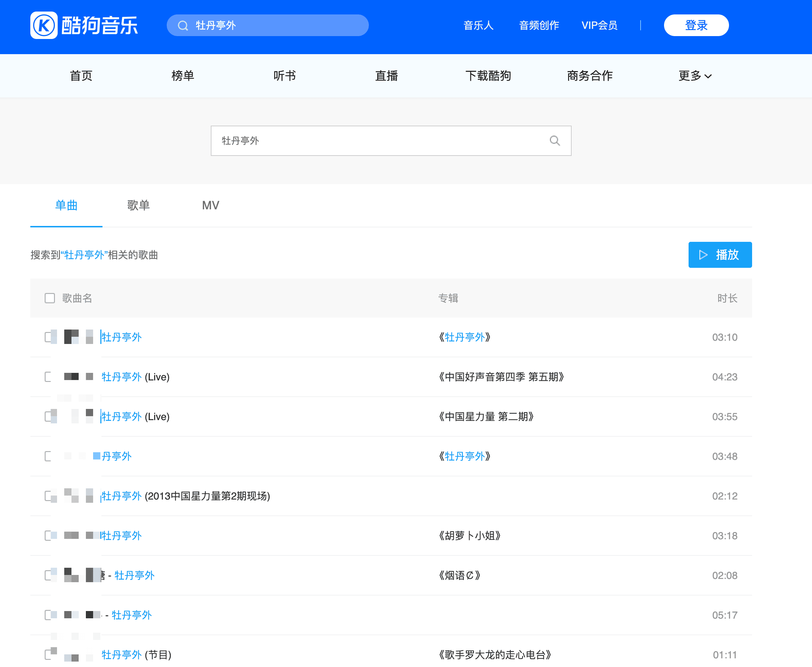
Task: Open the song 牡丹亭外 (节目)
Action: [x=136, y=655]
